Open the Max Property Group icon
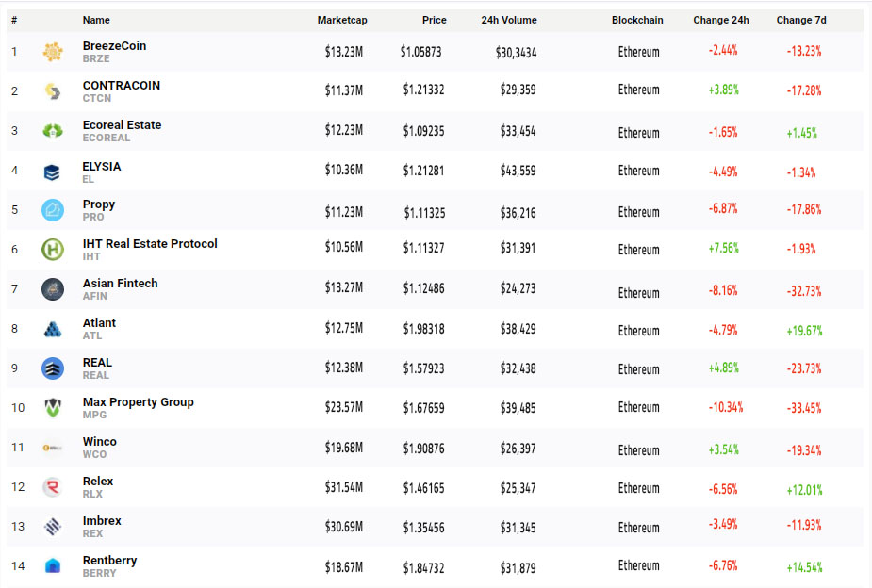This screenshot has height=588, width=872. 53,408
